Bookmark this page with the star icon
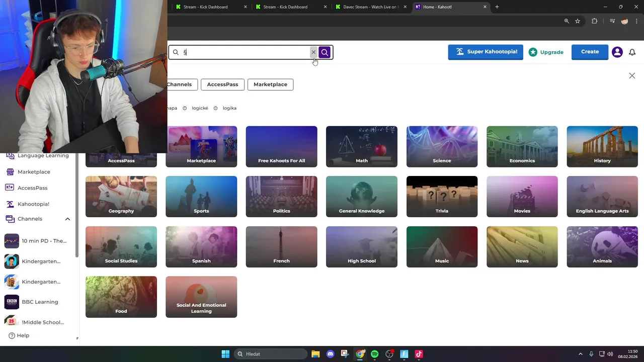644x362 pixels. pyautogui.click(x=578, y=21)
